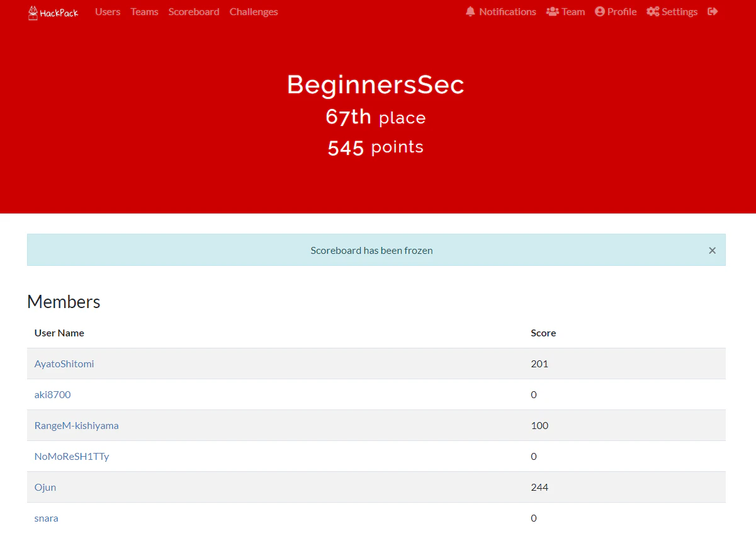Screen dimensions: 756x538
Task: Open the Users page
Action: (108, 12)
